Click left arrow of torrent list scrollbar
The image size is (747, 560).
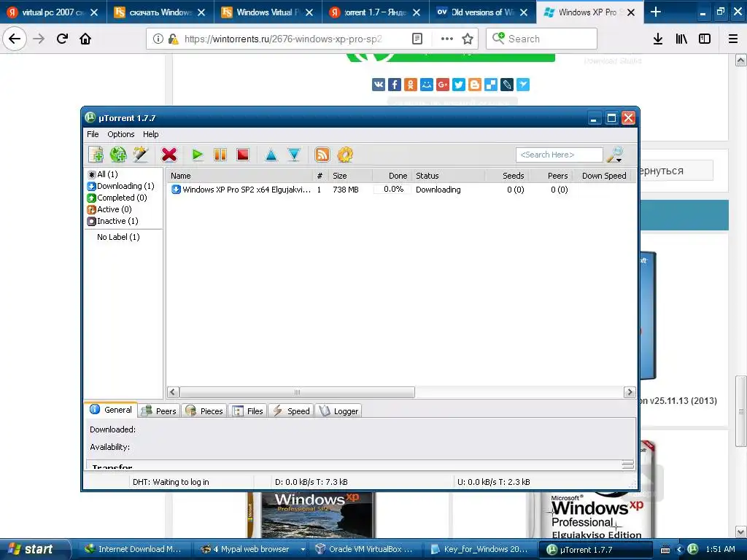[173, 392]
